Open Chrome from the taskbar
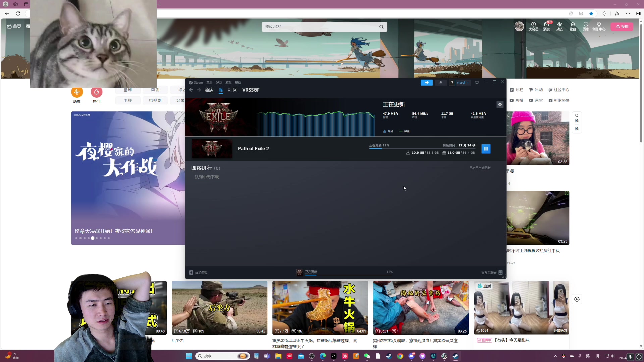This screenshot has width=644, height=362. [x=400, y=356]
